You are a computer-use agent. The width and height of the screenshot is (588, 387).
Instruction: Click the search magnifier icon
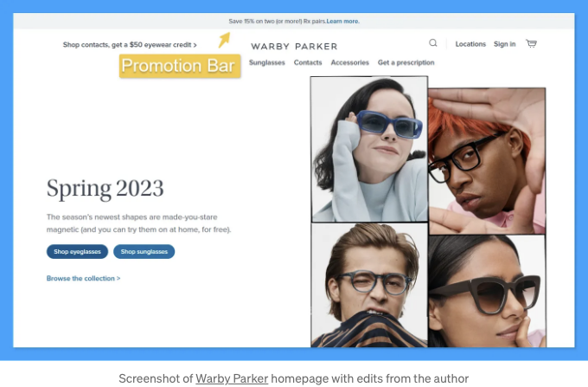432,42
